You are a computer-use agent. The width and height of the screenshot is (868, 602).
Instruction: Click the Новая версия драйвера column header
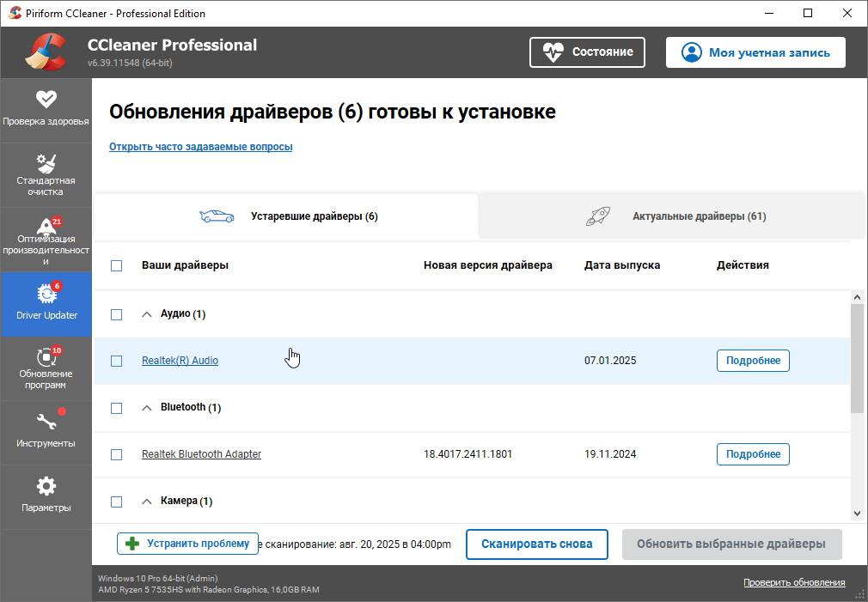click(487, 265)
